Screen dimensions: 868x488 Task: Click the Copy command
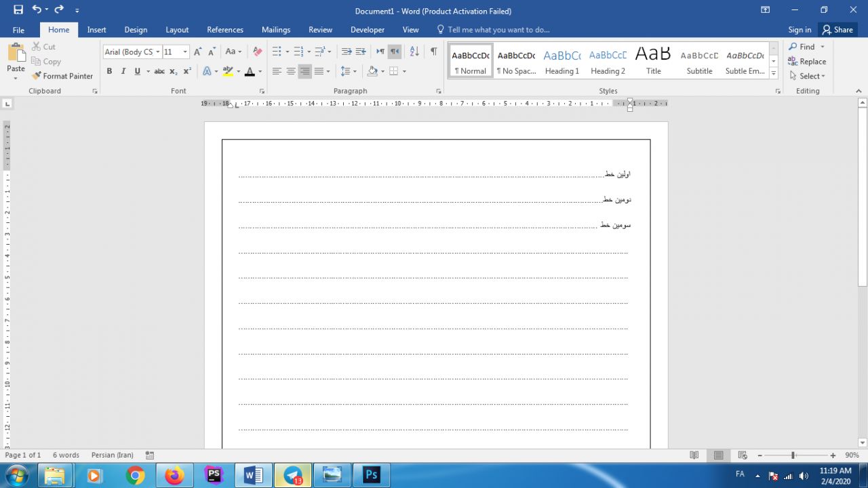pos(46,61)
